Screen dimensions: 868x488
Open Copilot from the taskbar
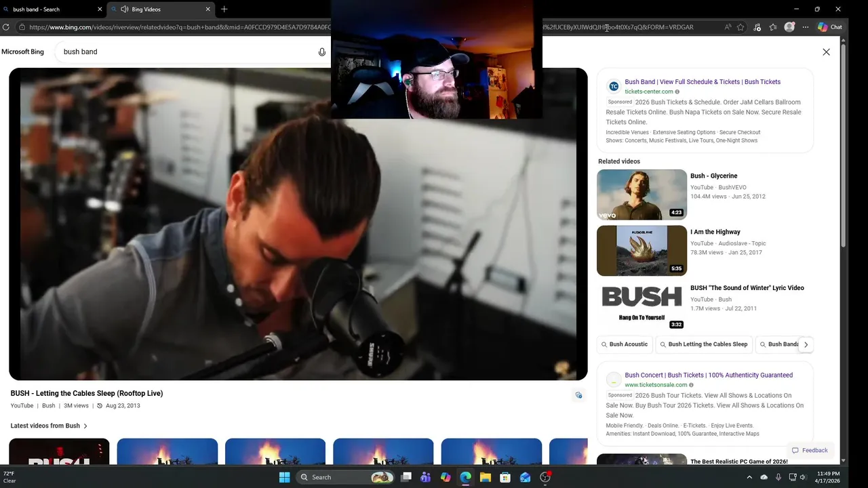coord(446,477)
